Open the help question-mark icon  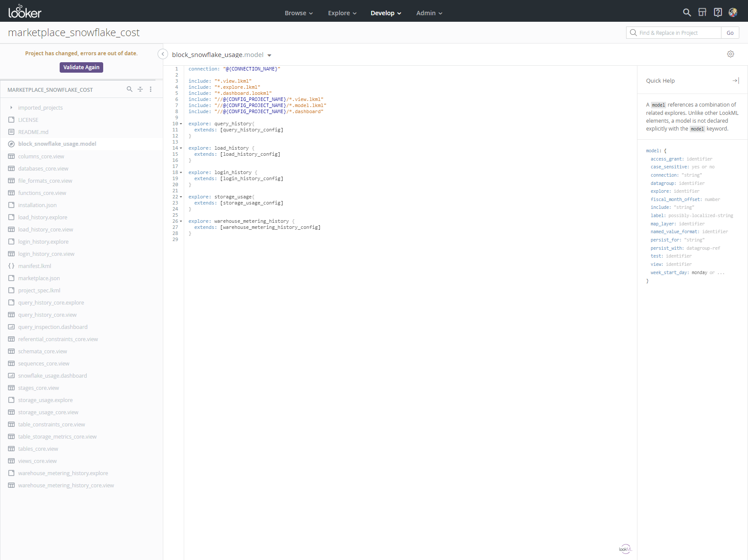pyautogui.click(x=718, y=12)
